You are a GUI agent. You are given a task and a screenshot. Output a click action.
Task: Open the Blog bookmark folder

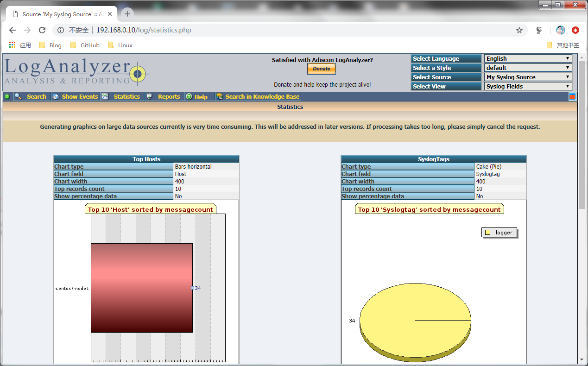[51, 45]
